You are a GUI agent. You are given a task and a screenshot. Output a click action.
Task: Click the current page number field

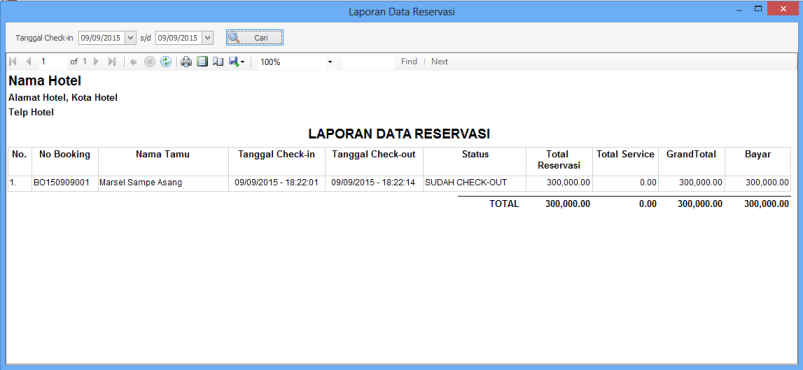[x=53, y=61]
